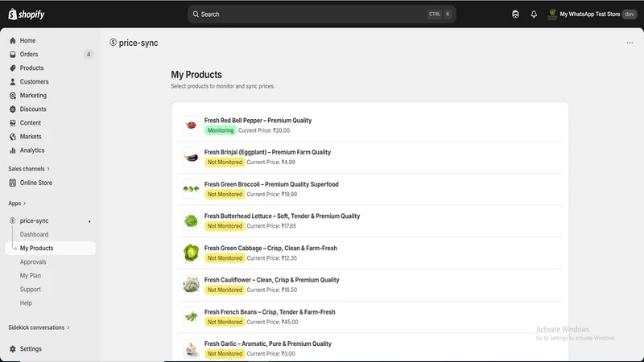This screenshot has width=644, height=362.
Task: Click French Beans thumbnail
Action: point(191,317)
